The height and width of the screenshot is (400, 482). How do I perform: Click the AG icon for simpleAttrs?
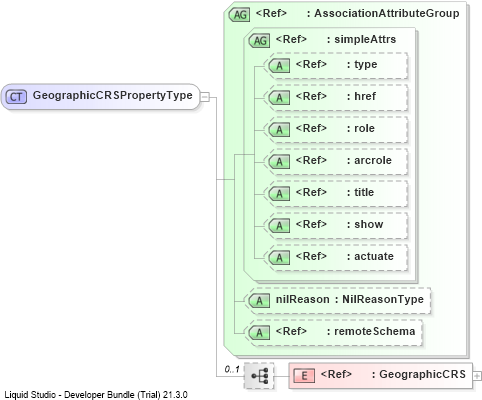[x=259, y=41]
